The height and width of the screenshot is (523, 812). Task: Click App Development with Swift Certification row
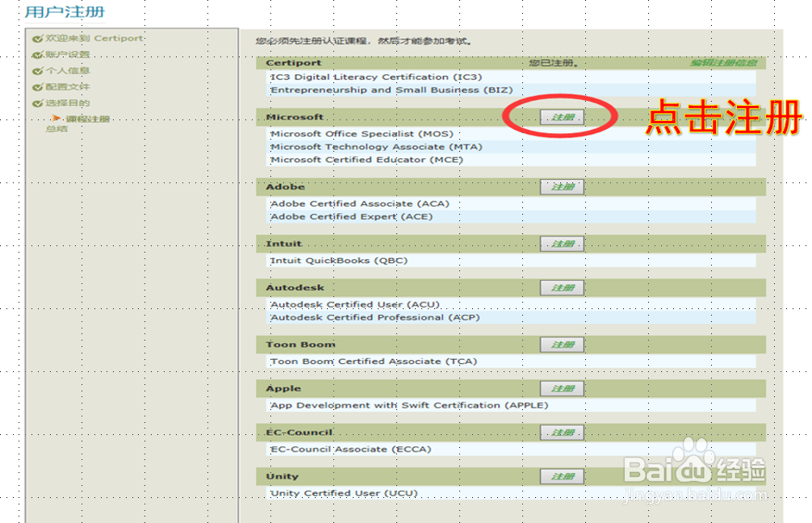coord(511,406)
